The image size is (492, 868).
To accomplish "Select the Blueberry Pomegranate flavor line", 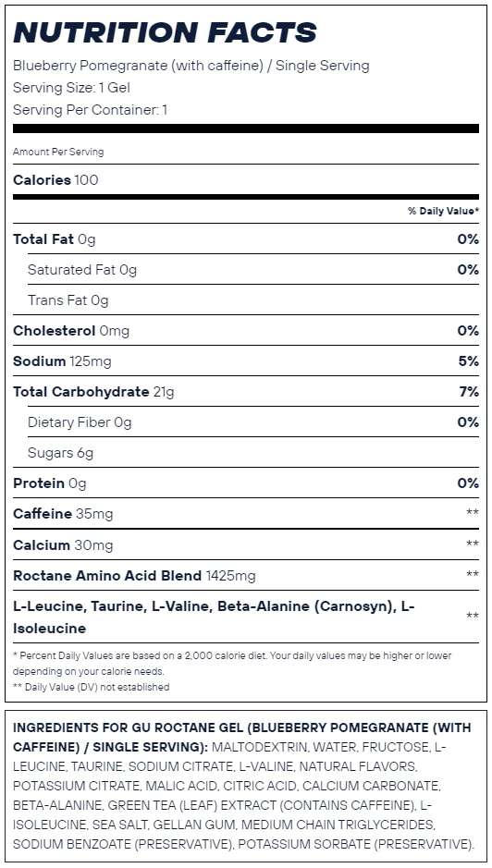I will (x=191, y=66).
